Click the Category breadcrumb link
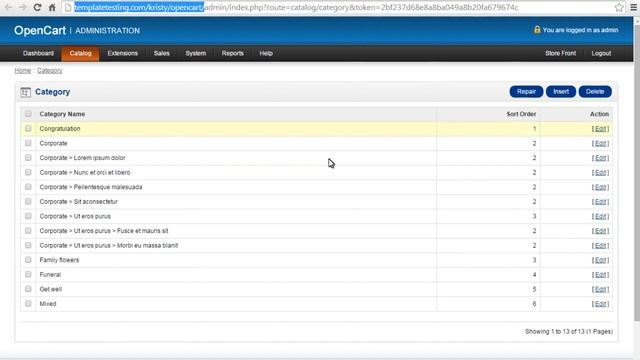This screenshot has height=360, width=640. coord(50,71)
